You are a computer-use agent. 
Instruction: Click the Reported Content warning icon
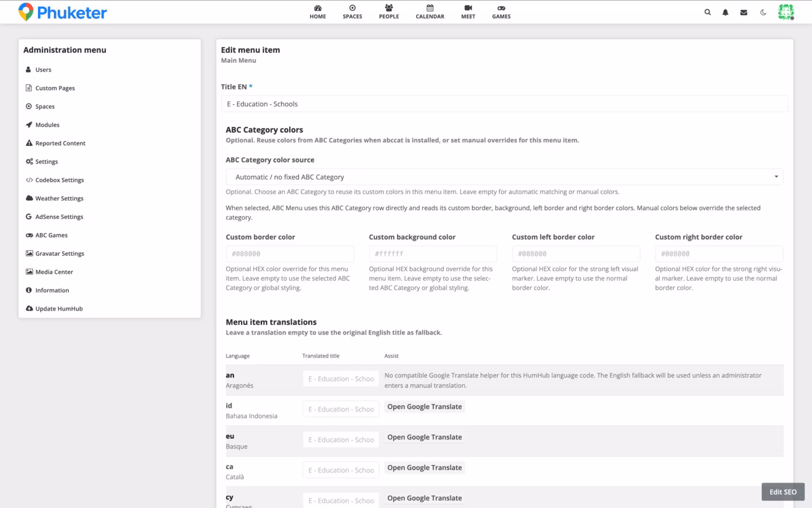coord(29,144)
